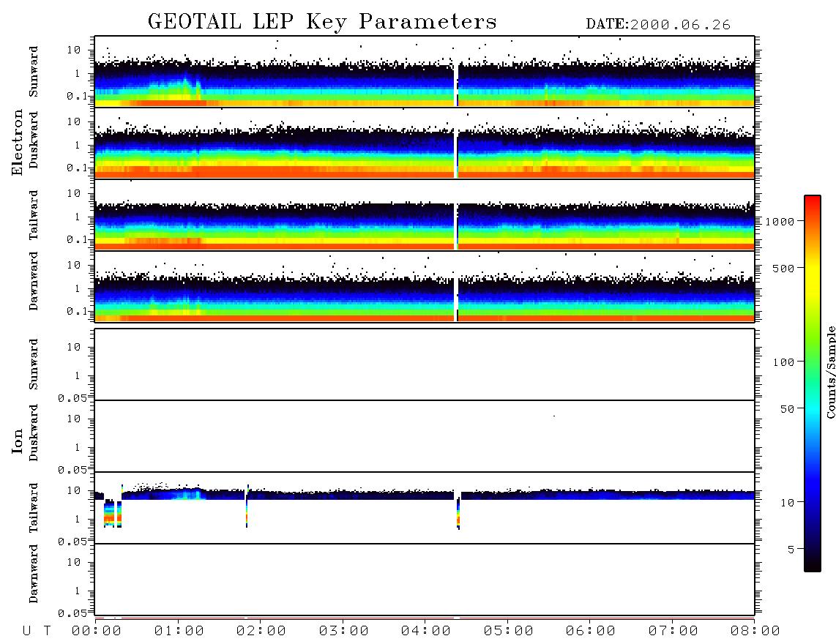Click inside the Electron Dawnward spectrogram
The height and width of the screenshot is (644, 836).
click(x=425, y=286)
